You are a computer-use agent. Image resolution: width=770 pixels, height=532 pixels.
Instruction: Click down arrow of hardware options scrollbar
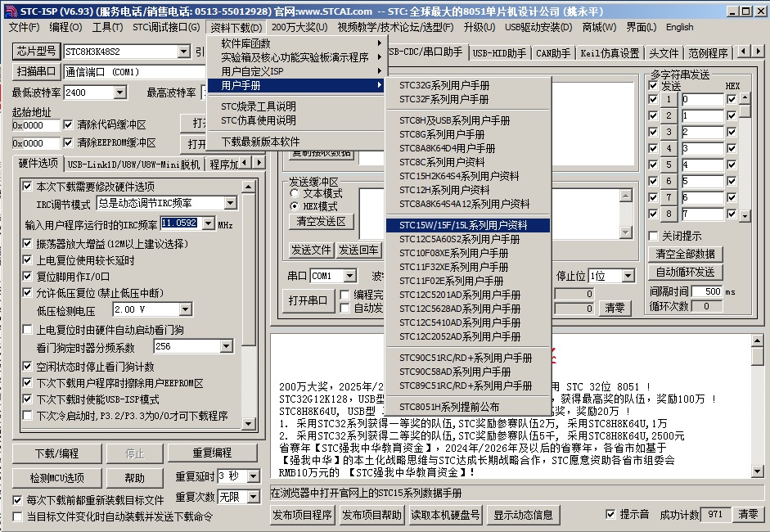(x=249, y=423)
